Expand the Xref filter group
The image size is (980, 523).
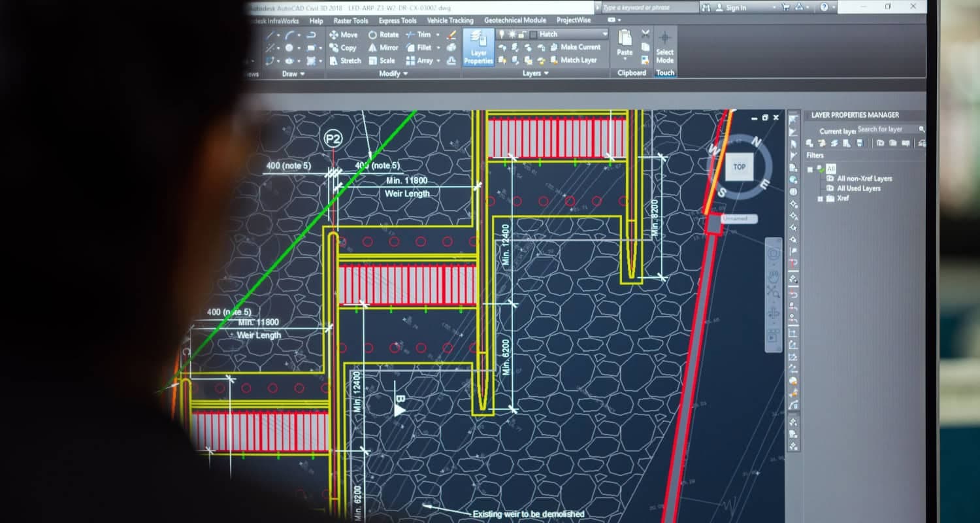pos(821,198)
